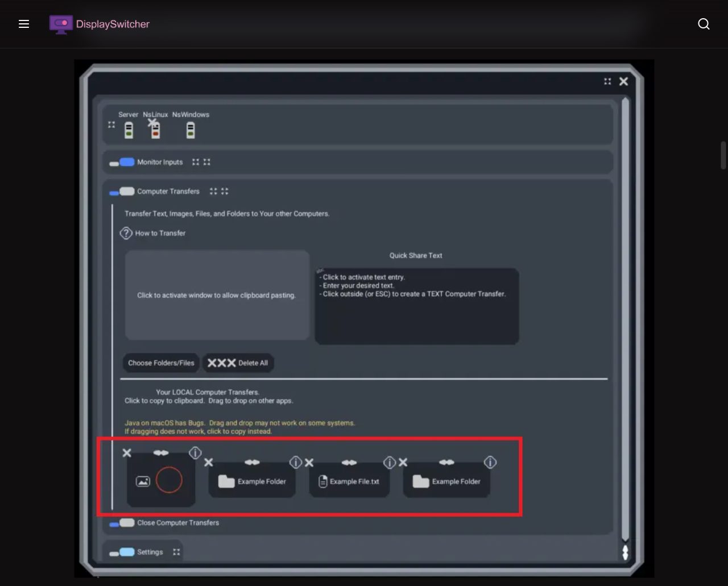The height and width of the screenshot is (586, 728).
Task: Click the Delete All button
Action: [x=238, y=363]
